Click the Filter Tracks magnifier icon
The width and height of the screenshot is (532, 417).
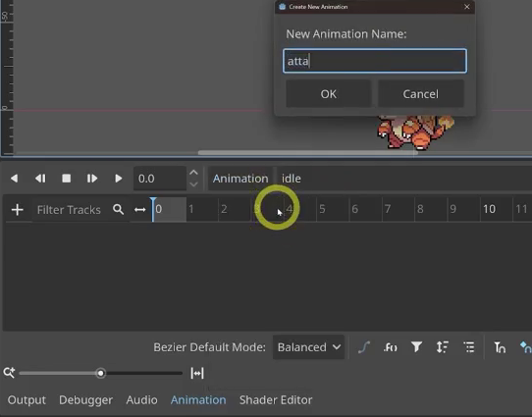point(118,210)
